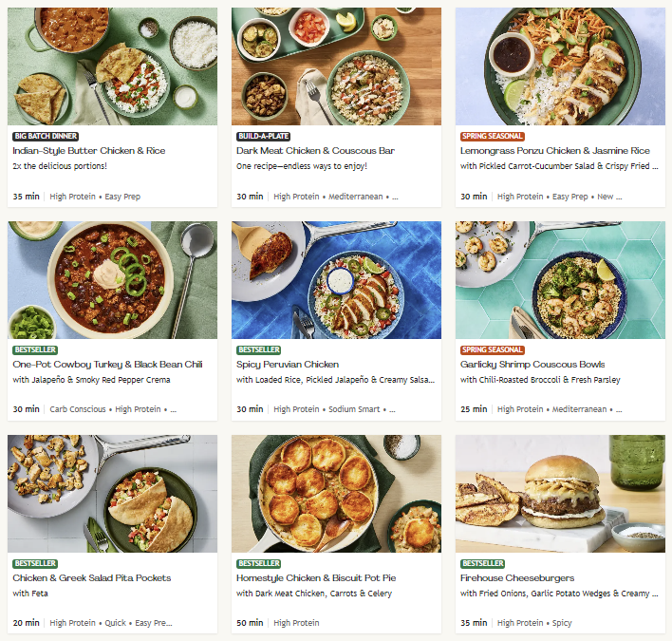Click the Build-A-Plate badge

[264, 137]
